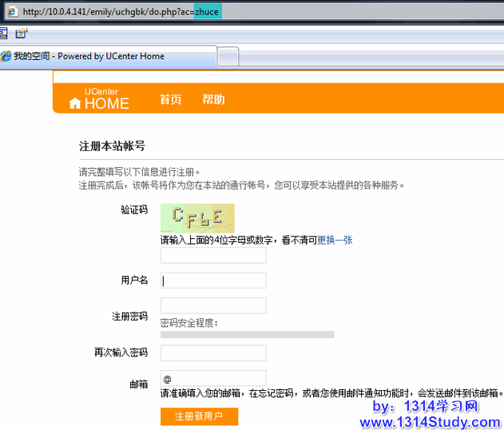Click the IE page icon in address bar
The image size is (504, 430).
coord(12,12)
